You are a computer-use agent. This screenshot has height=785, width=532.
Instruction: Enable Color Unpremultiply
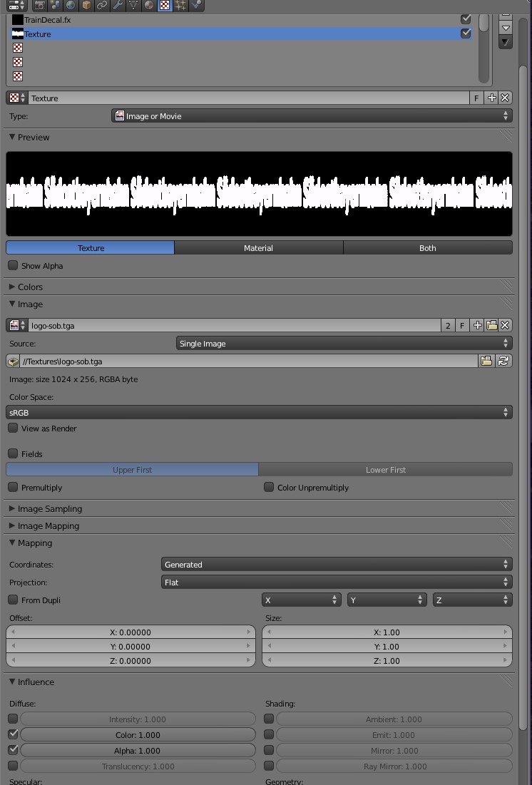pyautogui.click(x=269, y=487)
